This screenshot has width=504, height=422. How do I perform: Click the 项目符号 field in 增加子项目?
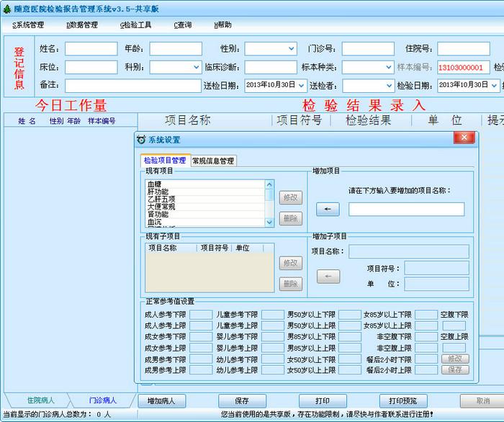(x=436, y=268)
